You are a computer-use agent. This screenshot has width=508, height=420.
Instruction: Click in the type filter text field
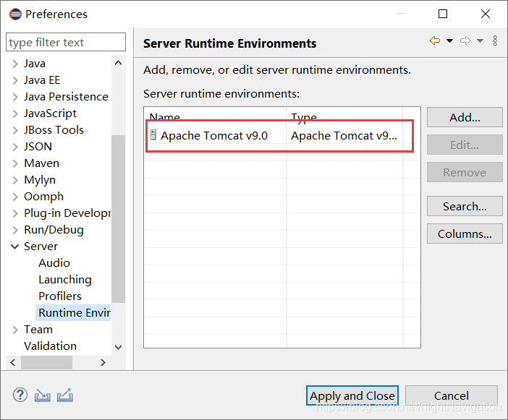click(66, 42)
